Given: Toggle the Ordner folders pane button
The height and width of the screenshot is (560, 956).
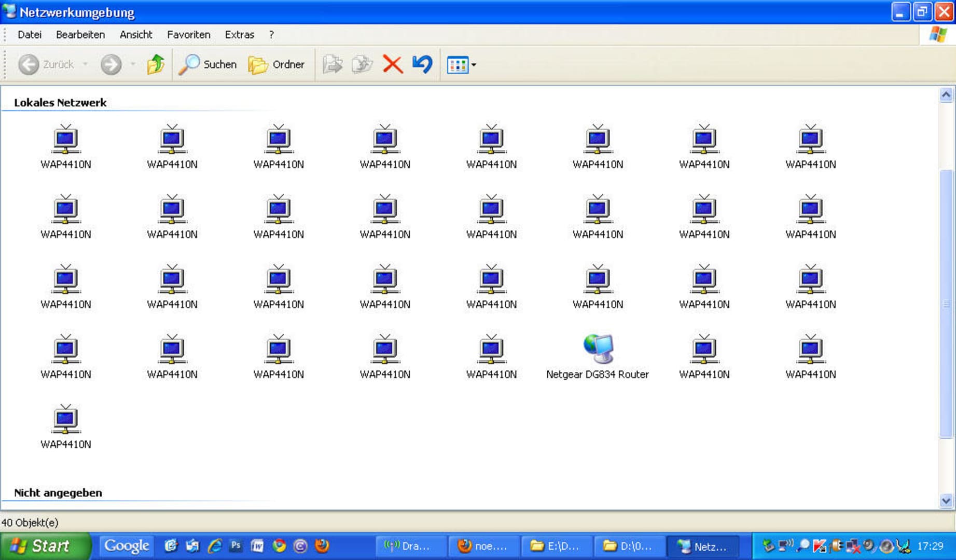Looking at the screenshot, I should pos(276,65).
